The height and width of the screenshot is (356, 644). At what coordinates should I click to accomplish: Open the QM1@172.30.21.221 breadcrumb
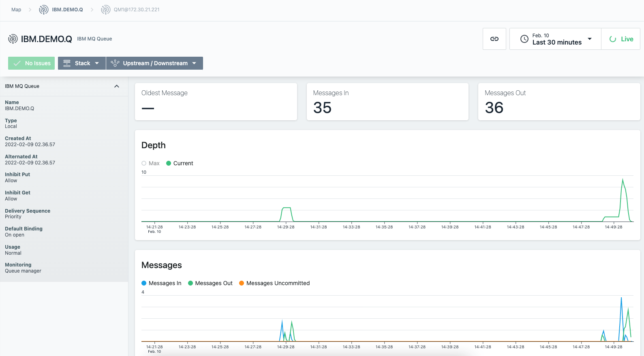137,10
